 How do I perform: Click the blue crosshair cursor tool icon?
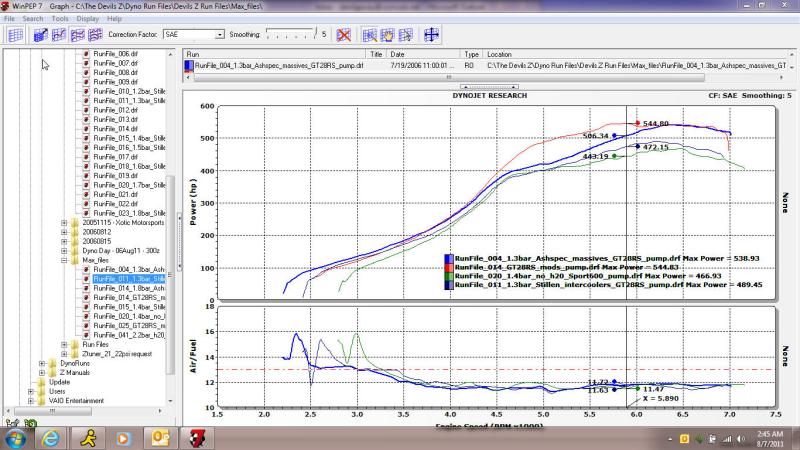click(433, 35)
